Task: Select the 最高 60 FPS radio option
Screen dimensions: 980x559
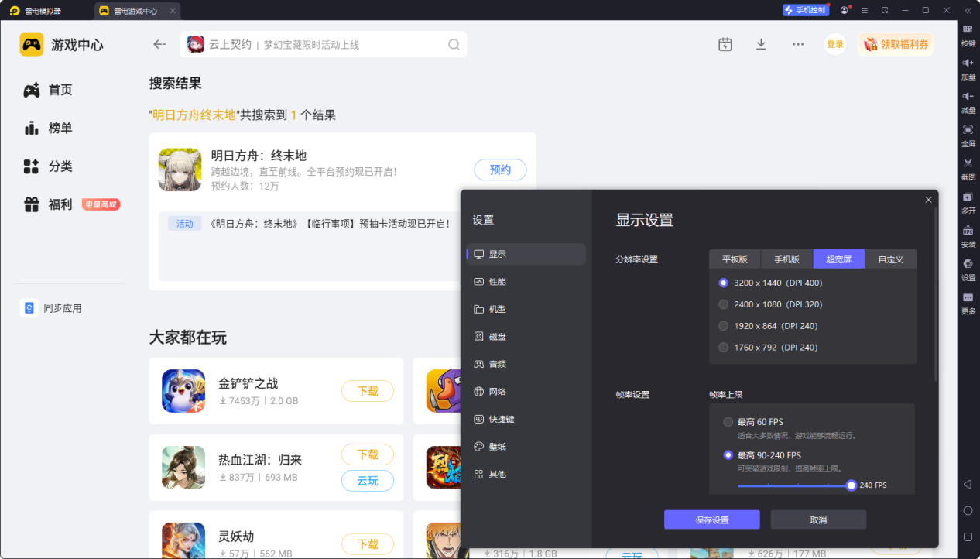Action: [x=728, y=422]
